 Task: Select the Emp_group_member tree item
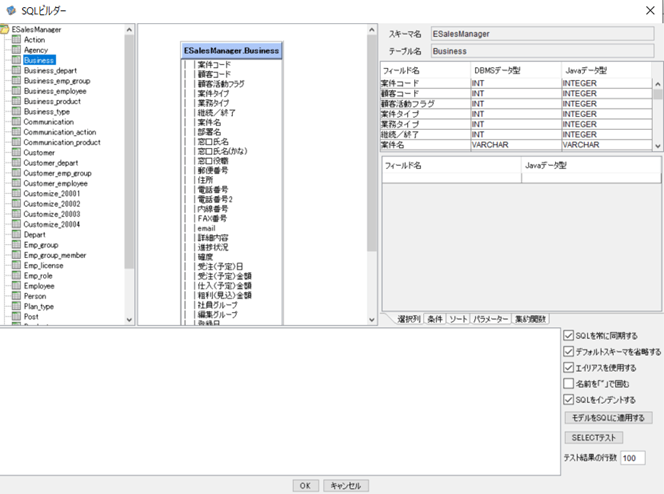coord(55,255)
